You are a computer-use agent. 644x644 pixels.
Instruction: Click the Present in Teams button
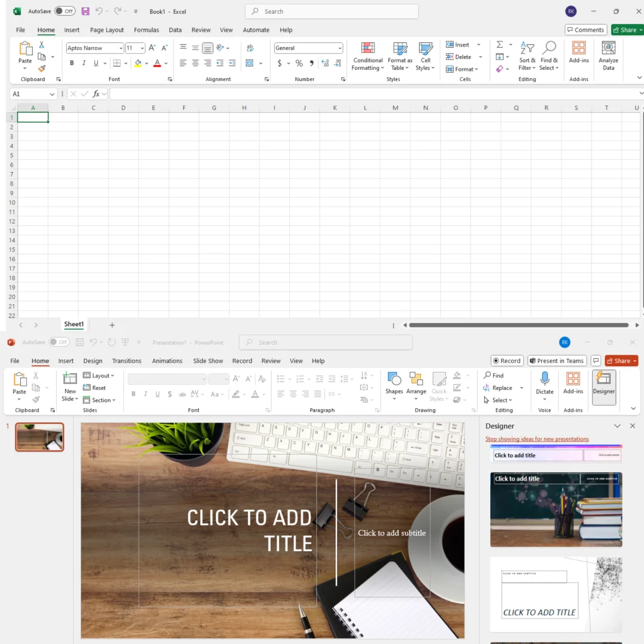[x=556, y=361]
